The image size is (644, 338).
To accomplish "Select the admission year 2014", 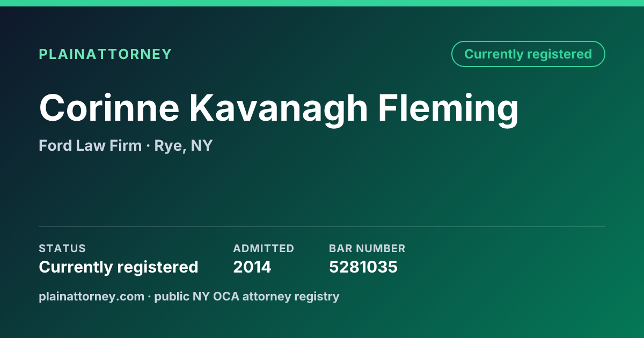I will [x=252, y=267].
